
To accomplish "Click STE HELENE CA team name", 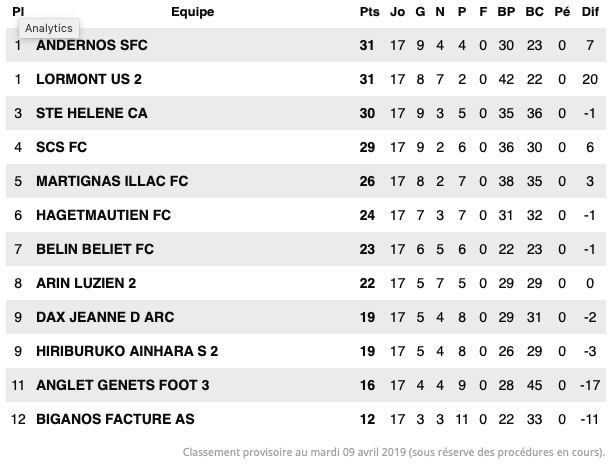I will (x=92, y=113).
